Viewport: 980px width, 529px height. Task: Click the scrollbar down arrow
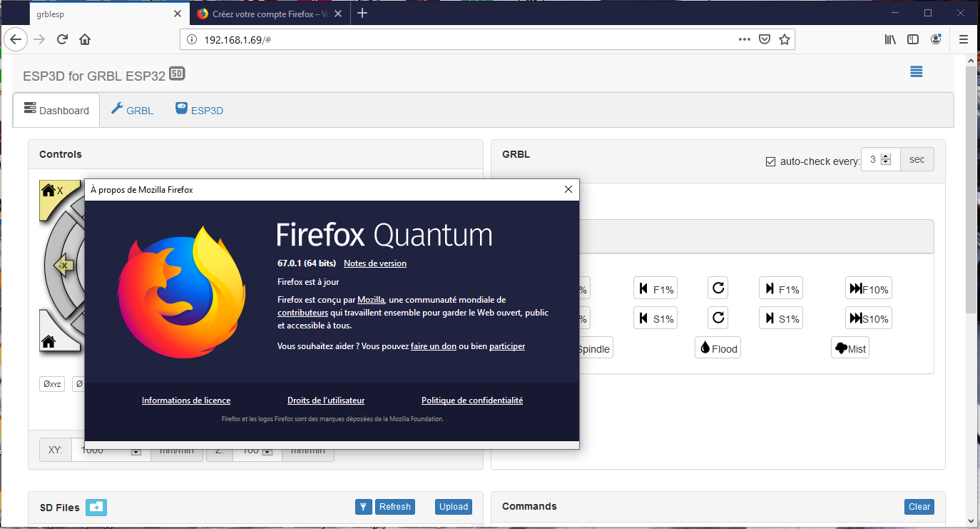(x=971, y=522)
